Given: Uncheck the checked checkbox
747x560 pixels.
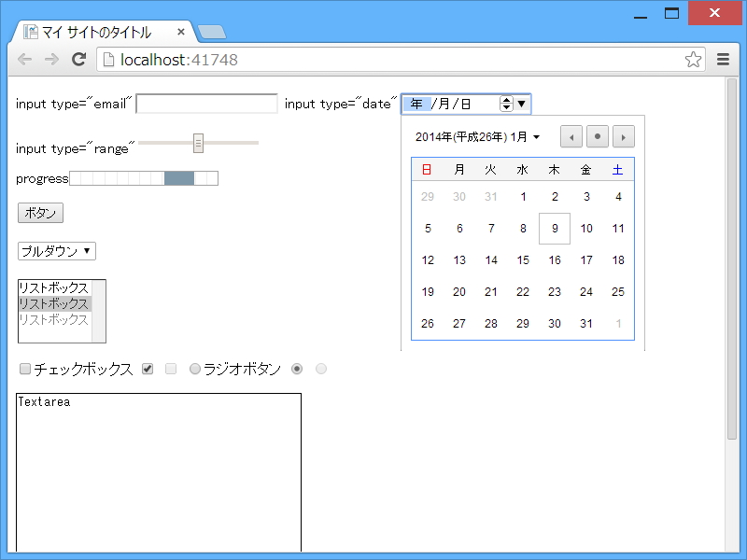Looking at the screenshot, I should tap(147, 369).
